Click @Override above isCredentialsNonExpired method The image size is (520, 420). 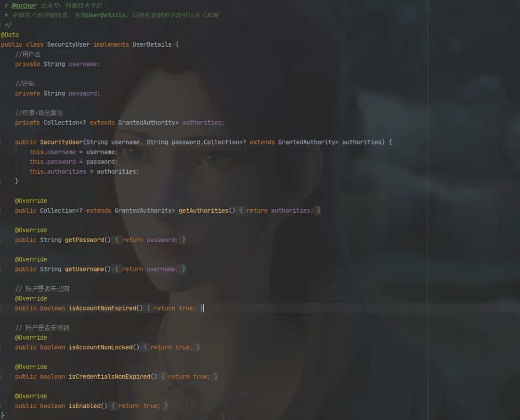[31, 367]
